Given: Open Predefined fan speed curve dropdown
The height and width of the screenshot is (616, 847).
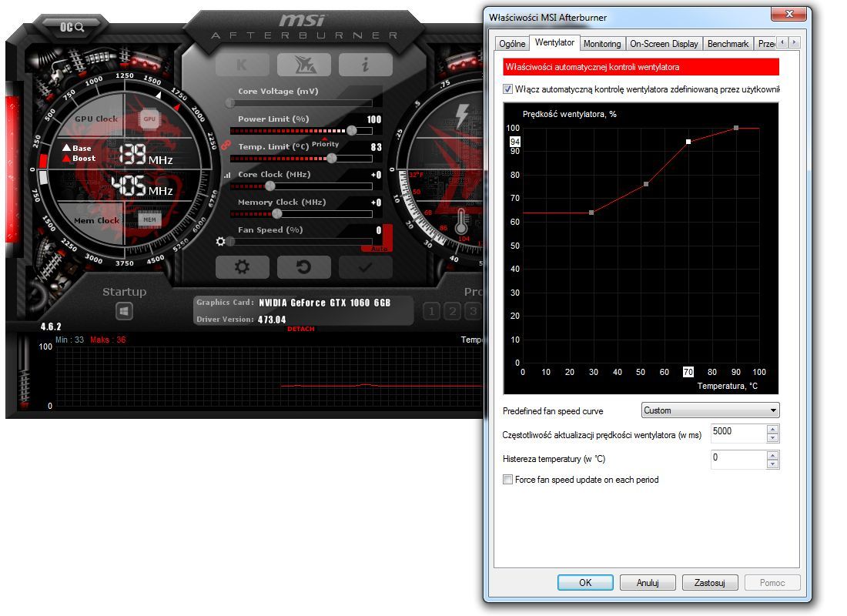Looking at the screenshot, I should click(x=711, y=410).
